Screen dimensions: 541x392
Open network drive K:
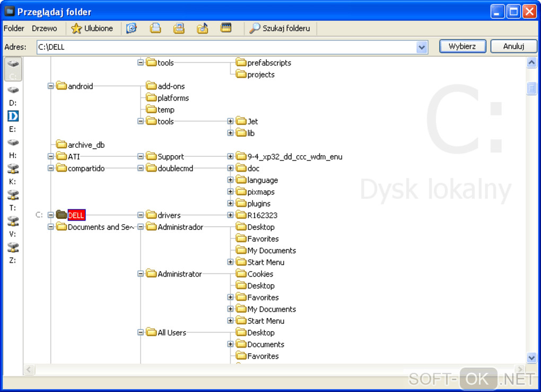(13, 174)
